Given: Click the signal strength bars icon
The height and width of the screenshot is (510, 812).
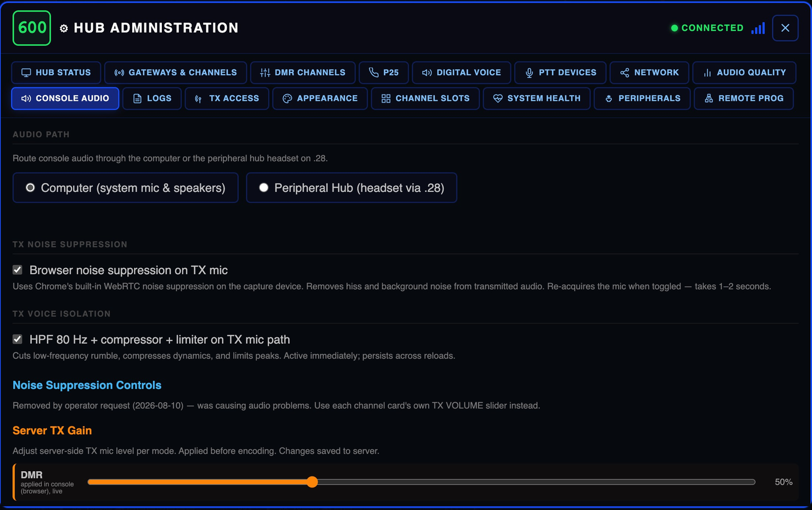Looking at the screenshot, I should coord(758,28).
